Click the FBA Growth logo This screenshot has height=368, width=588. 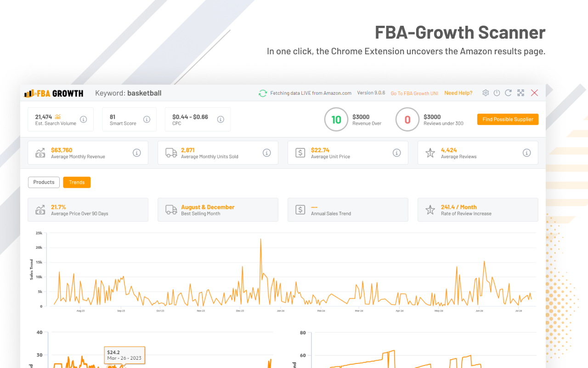(54, 93)
